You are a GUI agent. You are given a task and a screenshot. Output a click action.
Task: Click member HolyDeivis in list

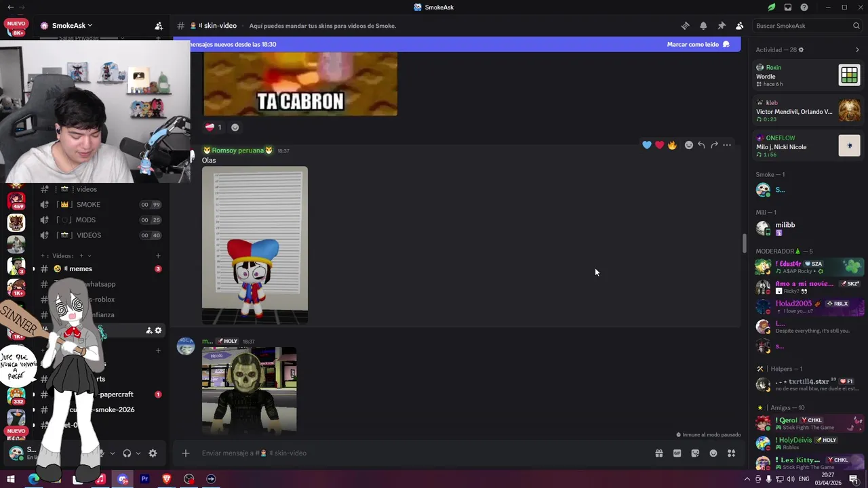pos(808,443)
